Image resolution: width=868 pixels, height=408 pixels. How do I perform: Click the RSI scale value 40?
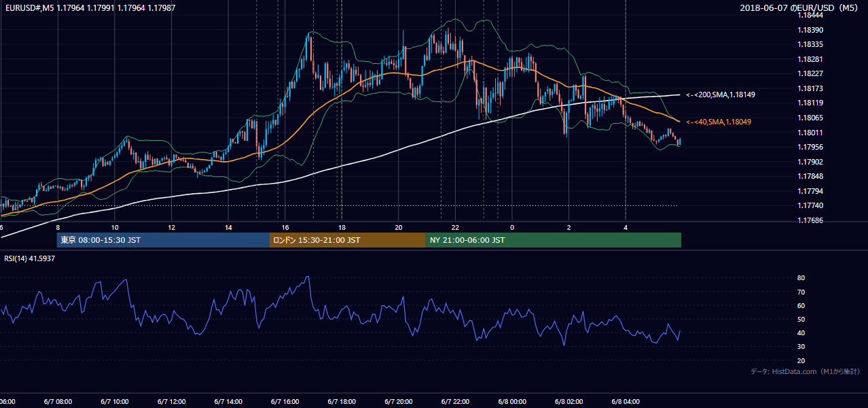point(801,333)
